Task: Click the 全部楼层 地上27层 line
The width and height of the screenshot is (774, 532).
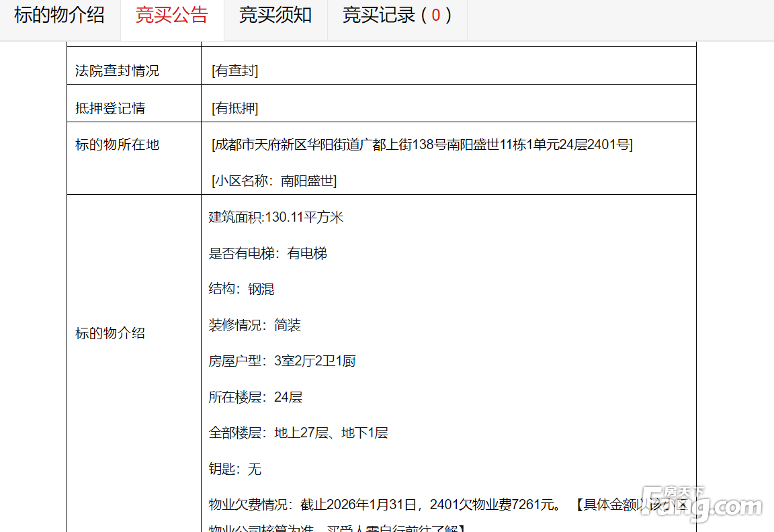Action: [298, 433]
